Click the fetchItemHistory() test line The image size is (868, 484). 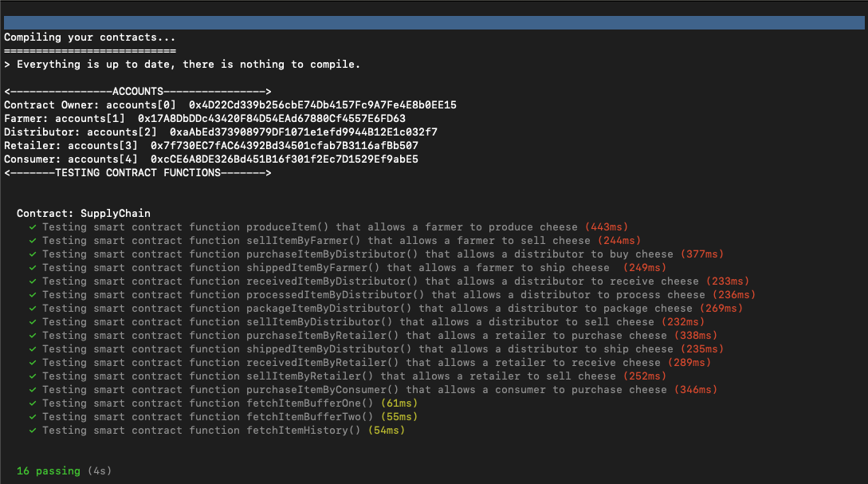click(217, 431)
